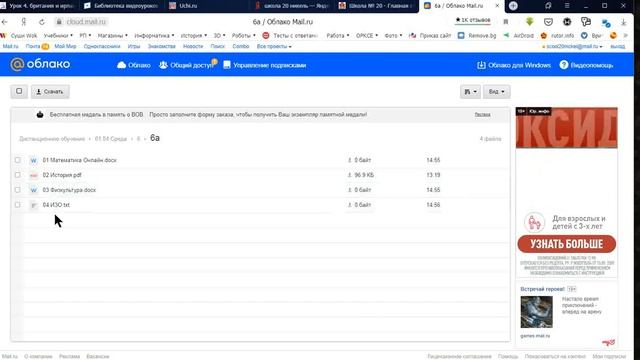Viewport: 640px width, 360px height.
Task: Open browser downloads arrow icon
Action: coord(624,22)
